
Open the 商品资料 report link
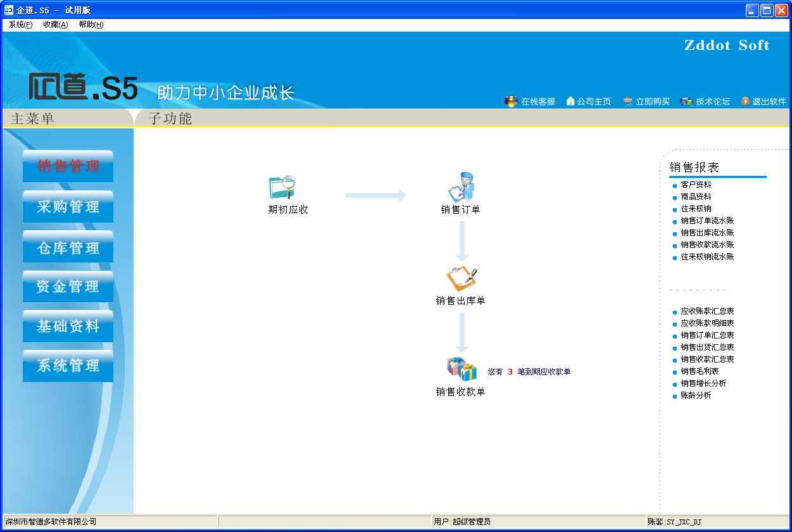696,197
